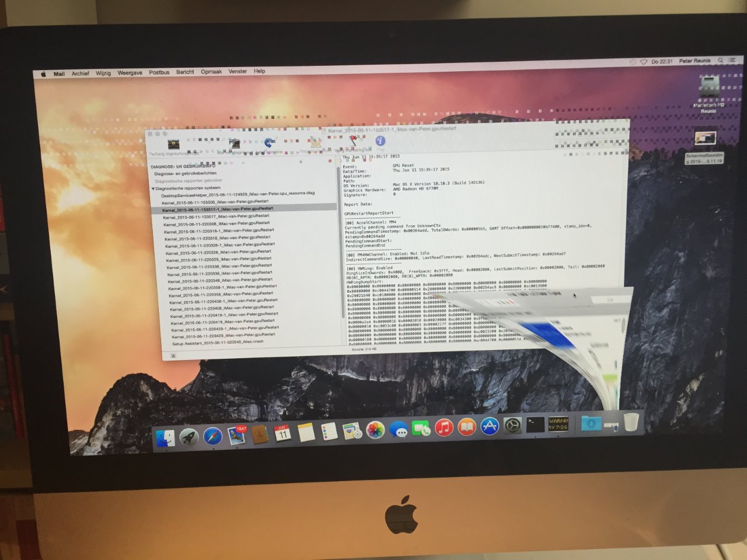
Task: Select the Kernel_2015-06-11-220358-1 gpuRestart report
Action: 222,288
